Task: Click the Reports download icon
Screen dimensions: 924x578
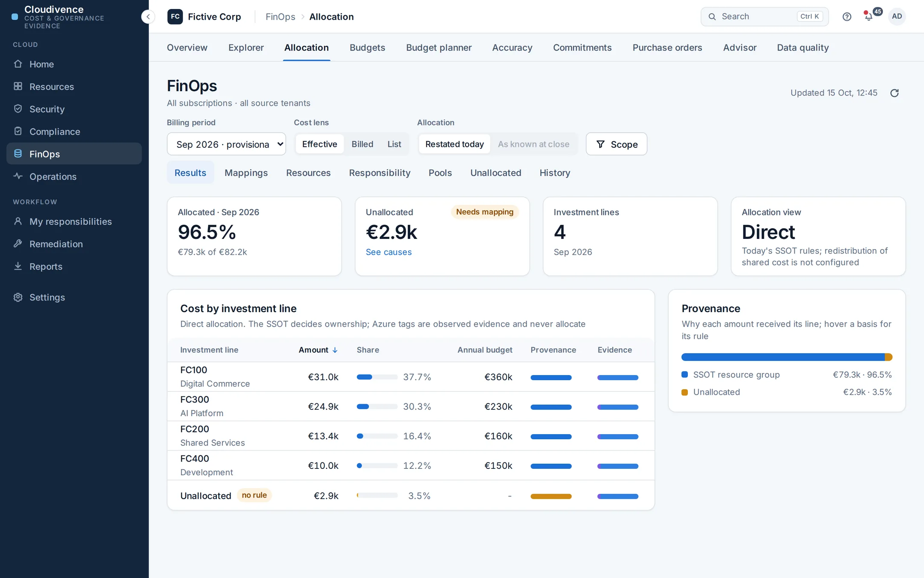Action: [18, 266]
